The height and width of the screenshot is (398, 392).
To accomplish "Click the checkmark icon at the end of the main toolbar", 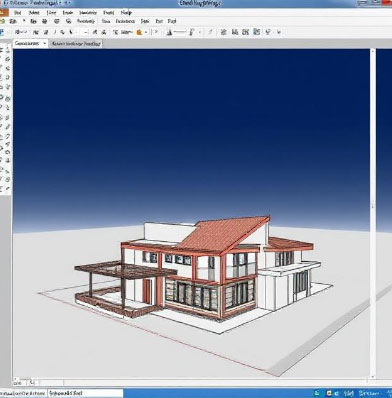I will (268, 32).
